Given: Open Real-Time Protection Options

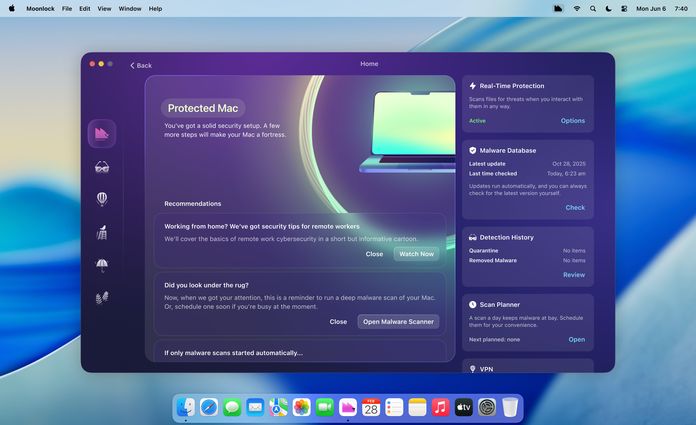Looking at the screenshot, I should pyautogui.click(x=573, y=121).
